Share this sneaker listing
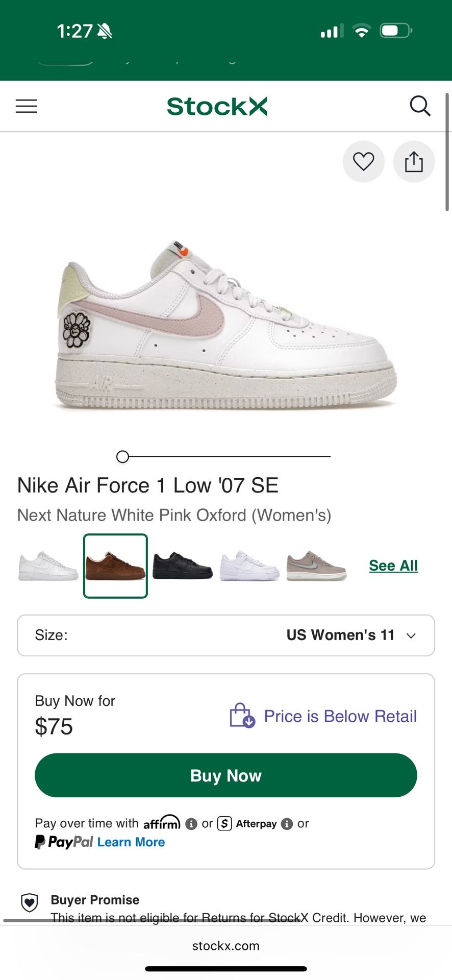The height and width of the screenshot is (980, 452). 414,161
